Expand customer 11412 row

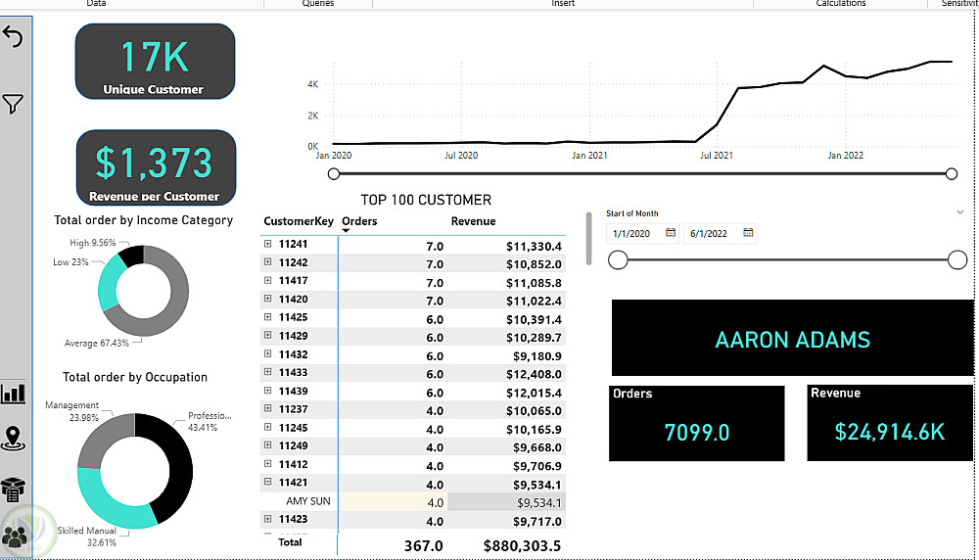tap(268, 464)
